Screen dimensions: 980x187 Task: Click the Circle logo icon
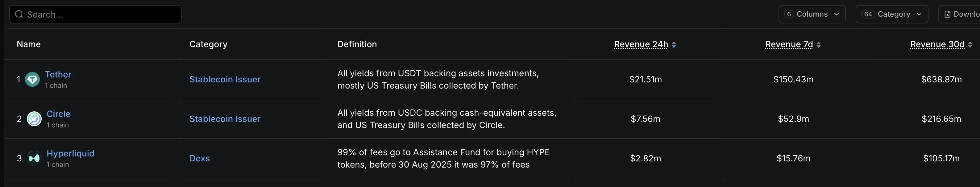pyautogui.click(x=34, y=119)
